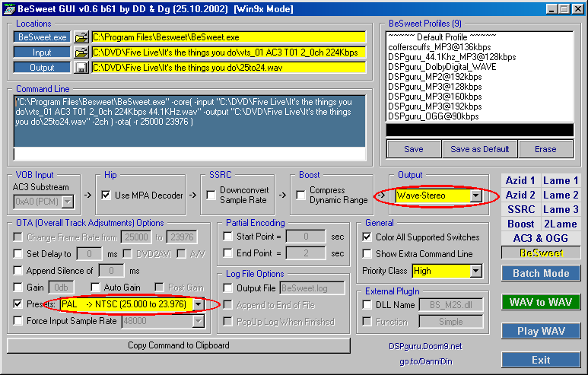Screen dimensions: 588x375
Task: Click the floppy save icon for Output
Action: coord(81,68)
